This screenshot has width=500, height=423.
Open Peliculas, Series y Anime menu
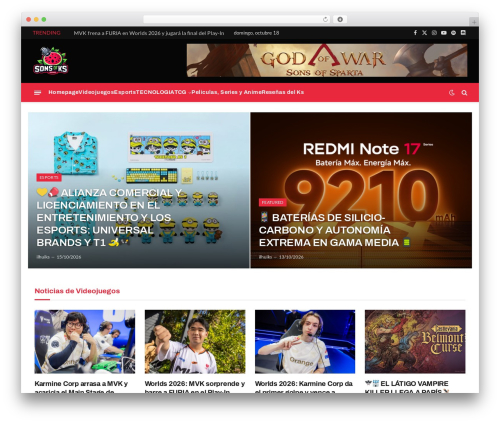(226, 92)
